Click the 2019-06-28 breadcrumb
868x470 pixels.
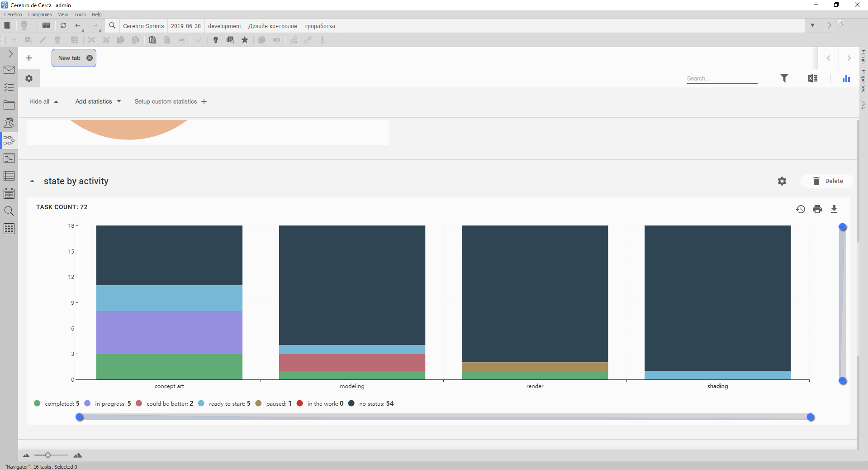(x=186, y=26)
